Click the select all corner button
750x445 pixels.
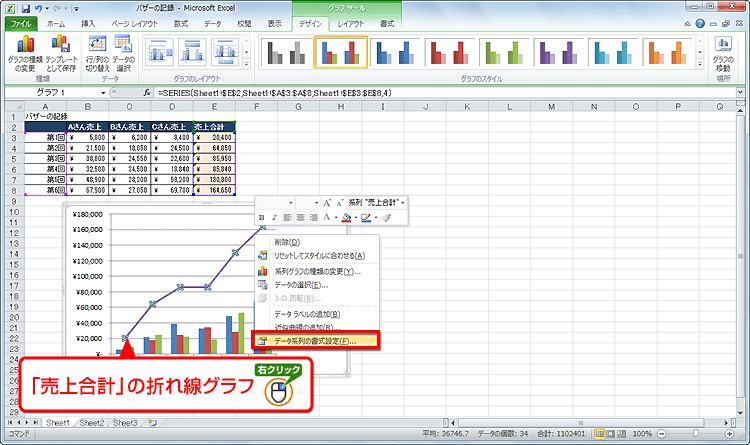[14, 107]
